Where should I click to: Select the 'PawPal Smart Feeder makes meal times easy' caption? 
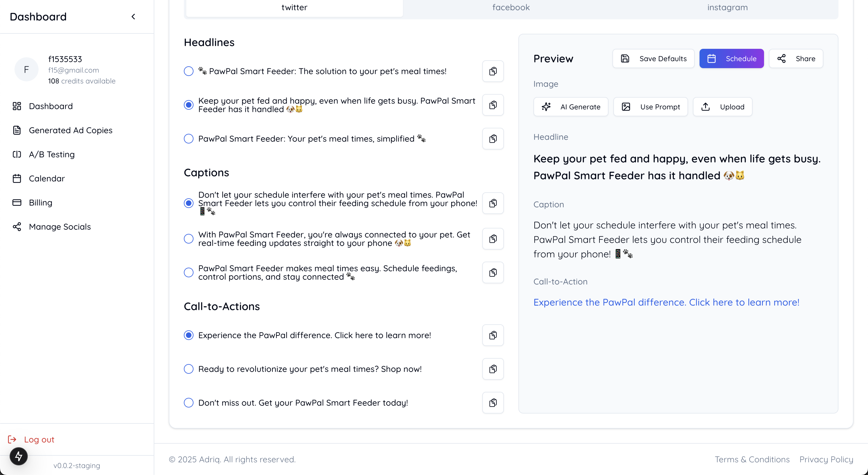pyautogui.click(x=189, y=272)
